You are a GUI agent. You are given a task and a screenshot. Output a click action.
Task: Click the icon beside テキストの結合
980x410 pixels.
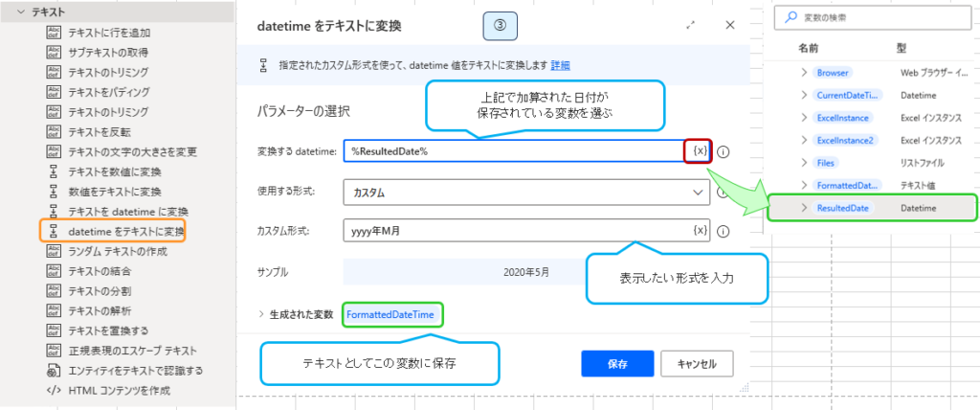click(55, 271)
